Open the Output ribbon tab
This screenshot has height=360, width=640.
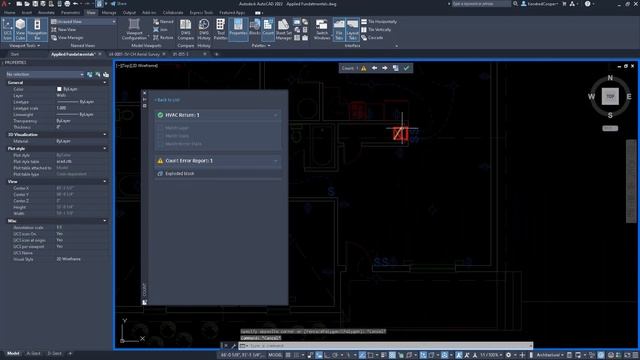coord(129,13)
